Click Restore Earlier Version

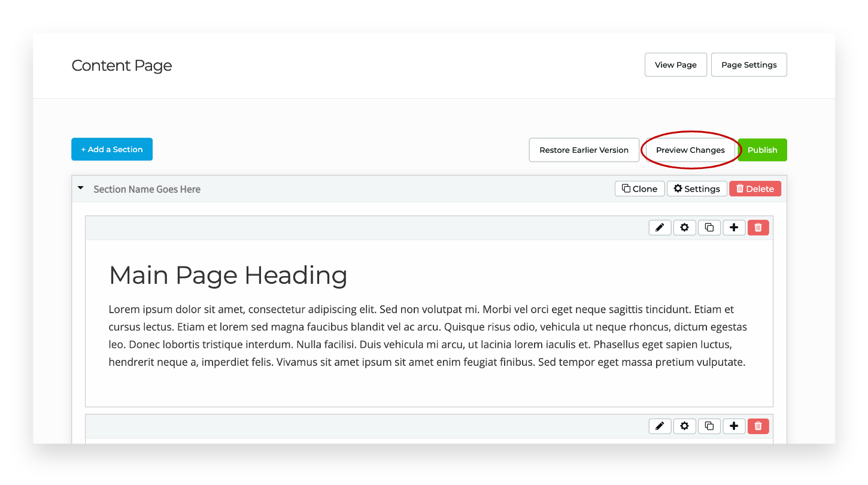coord(584,150)
